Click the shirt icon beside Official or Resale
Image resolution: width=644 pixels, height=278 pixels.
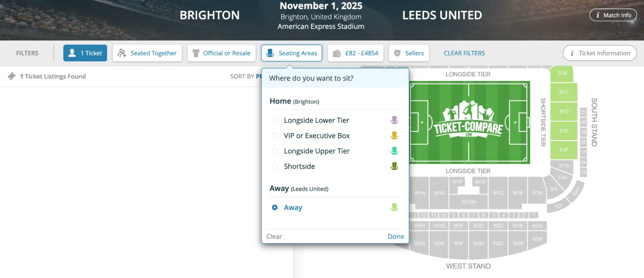(196, 53)
